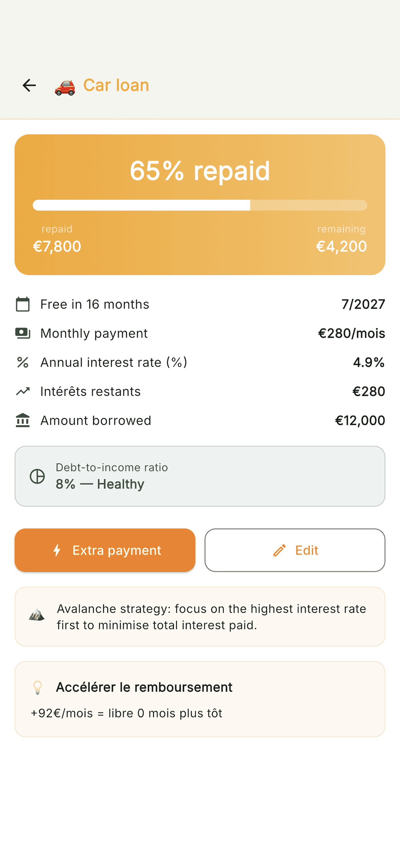
Task: Click the calendar icon beside Free in 16 months
Action: [x=23, y=304]
